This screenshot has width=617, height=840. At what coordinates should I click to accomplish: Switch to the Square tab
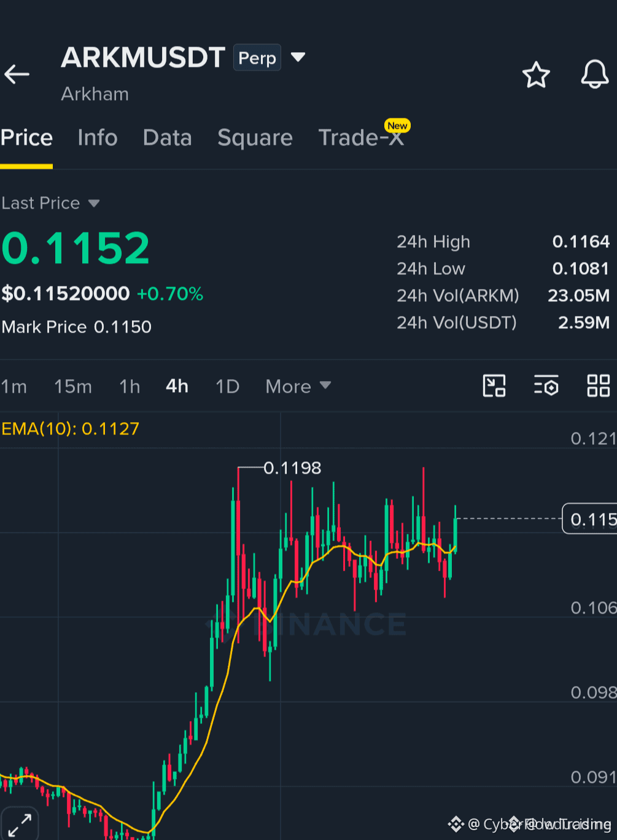point(255,138)
